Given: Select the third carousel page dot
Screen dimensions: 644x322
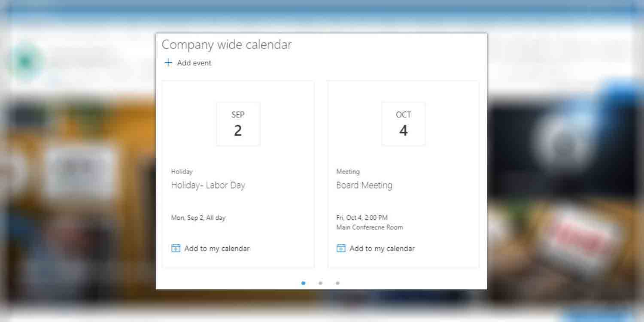Looking at the screenshot, I should (x=338, y=283).
